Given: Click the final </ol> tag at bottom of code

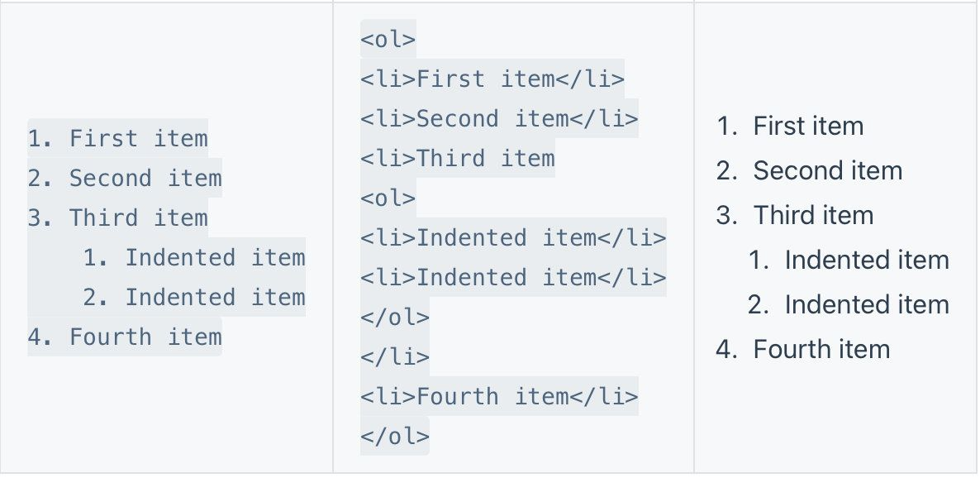Looking at the screenshot, I should (394, 437).
